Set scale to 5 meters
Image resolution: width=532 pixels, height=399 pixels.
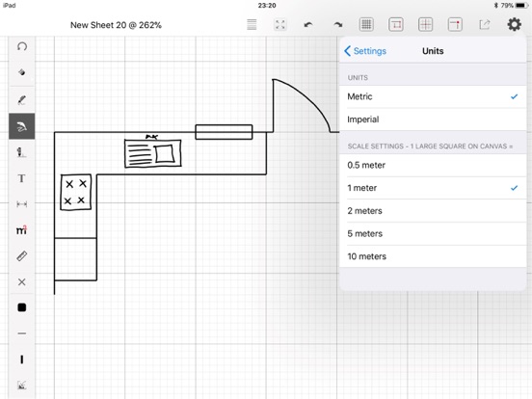click(x=433, y=233)
